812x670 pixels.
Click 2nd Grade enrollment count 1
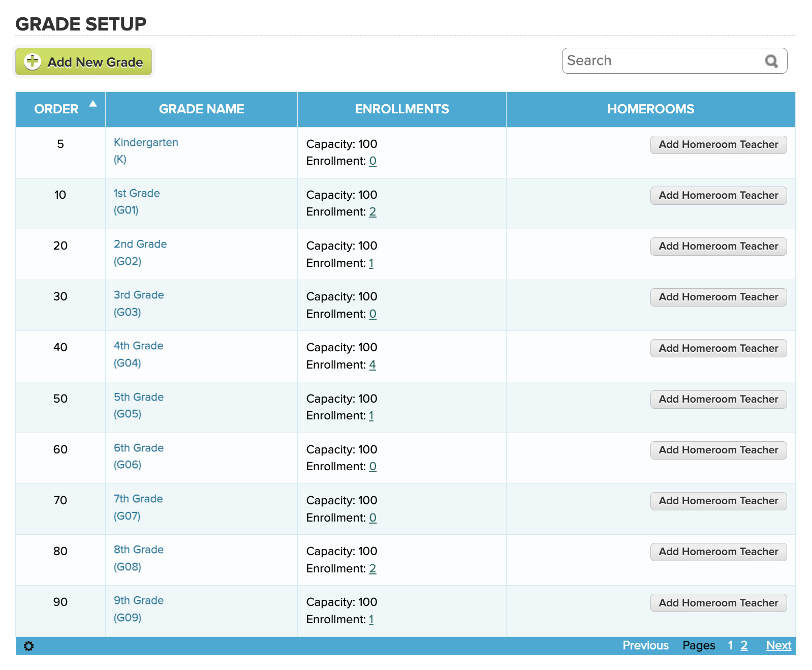tap(371, 263)
